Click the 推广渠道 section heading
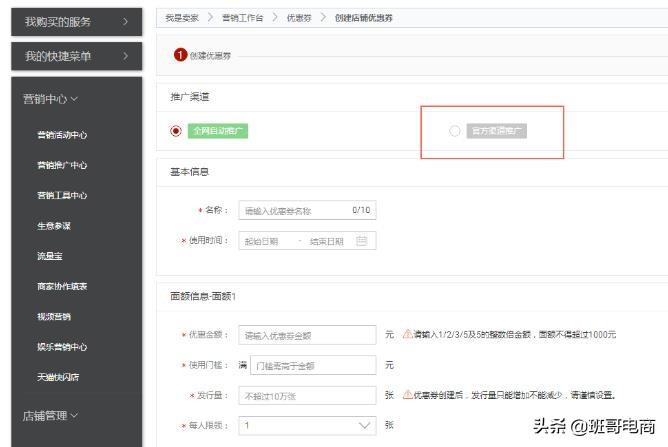The height and width of the screenshot is (447, 668). [x=190, y=97]
